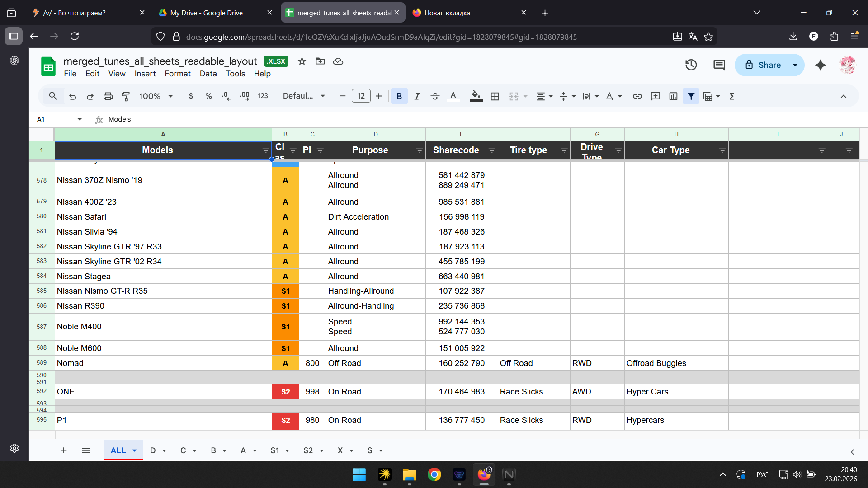
Task: Click the borders icon in toolbar
Action: point(495,96)
